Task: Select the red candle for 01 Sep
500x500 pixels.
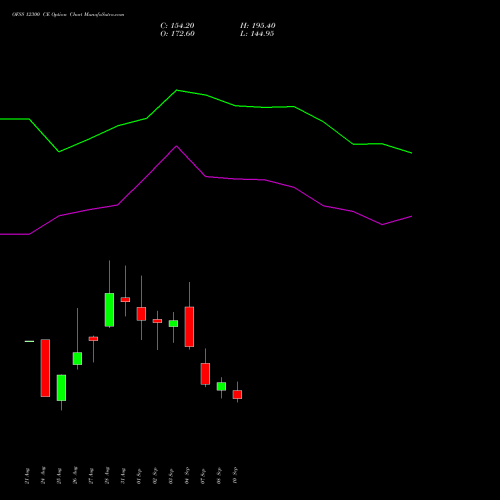Action: coord(141,314)
